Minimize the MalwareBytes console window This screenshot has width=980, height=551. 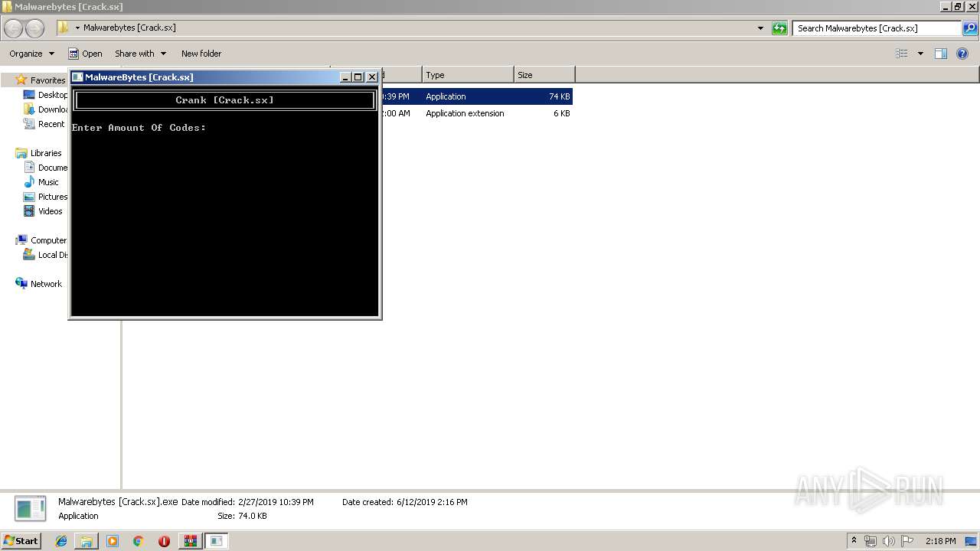pos(345,77)
